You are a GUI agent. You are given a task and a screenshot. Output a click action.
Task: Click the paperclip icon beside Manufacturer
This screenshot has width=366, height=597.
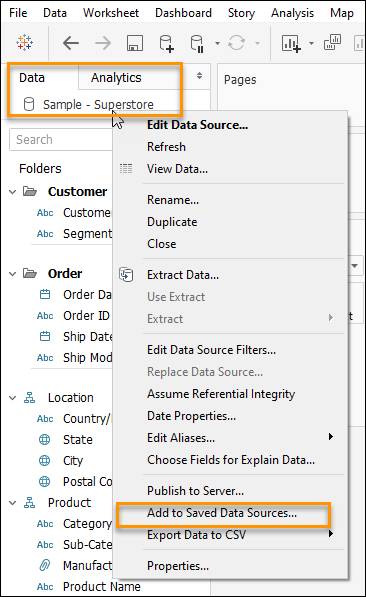(45, 565)
